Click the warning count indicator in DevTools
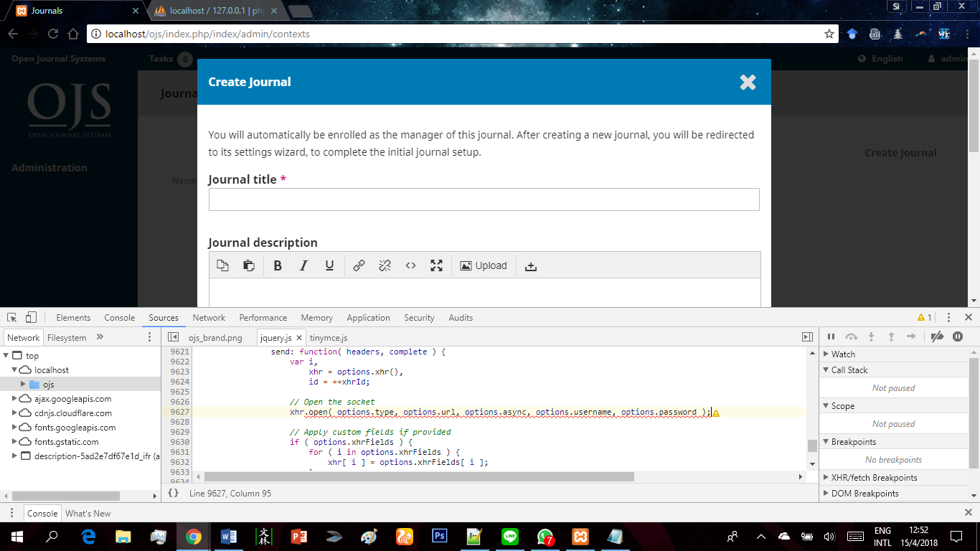 pos(925,317)
